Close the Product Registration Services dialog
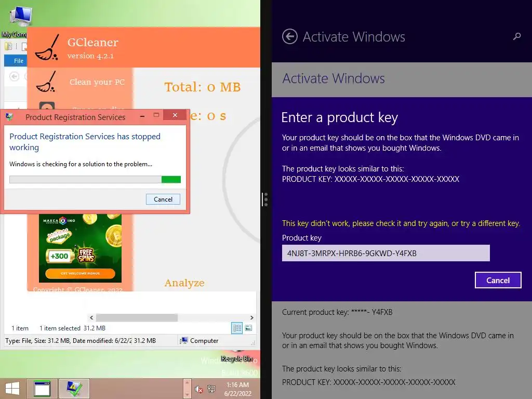This screenshot has height=399, width=532. 175,115
